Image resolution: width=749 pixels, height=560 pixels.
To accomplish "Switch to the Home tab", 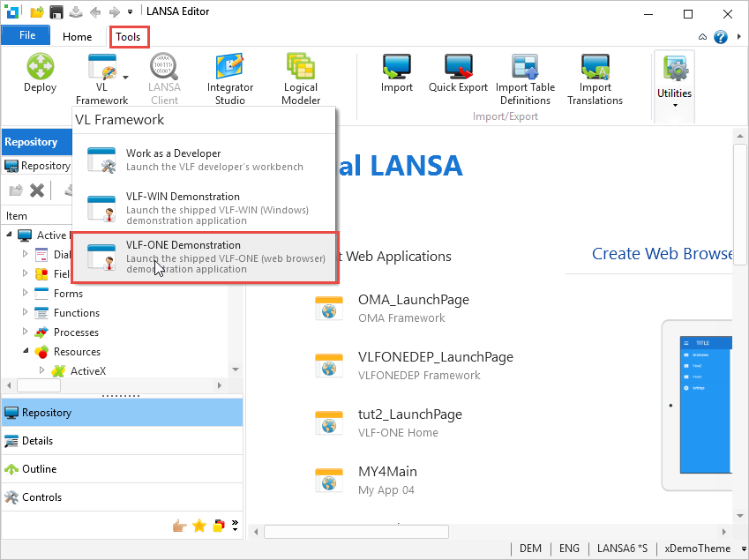I will 77,37.
